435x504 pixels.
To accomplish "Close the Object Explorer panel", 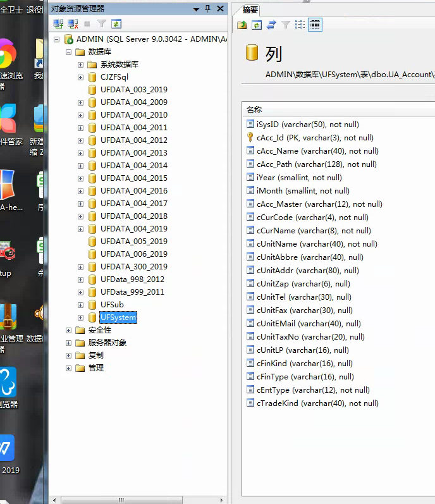I will (x=221, y=9).
